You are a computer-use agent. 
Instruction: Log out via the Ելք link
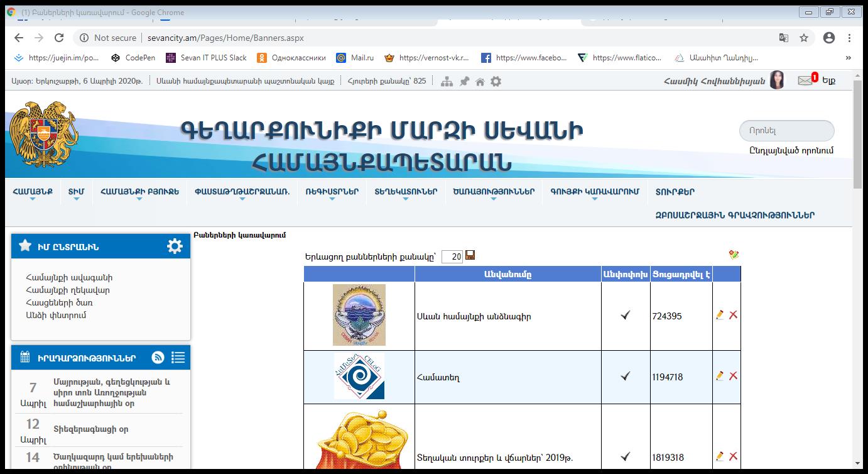coord(829,80)
